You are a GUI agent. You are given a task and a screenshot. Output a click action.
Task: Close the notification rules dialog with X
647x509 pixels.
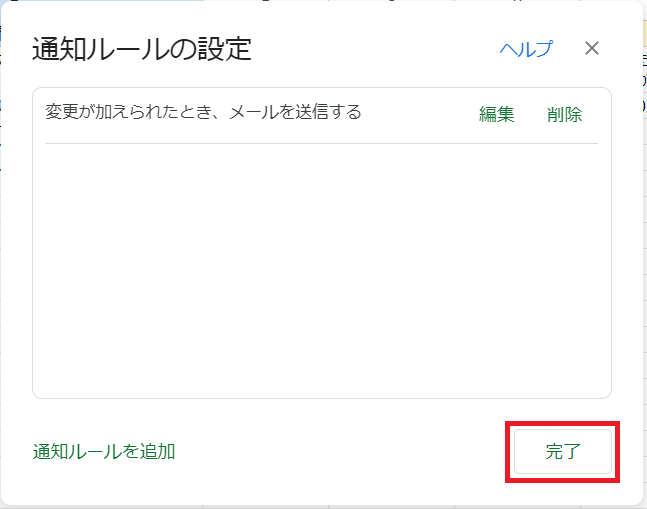(x=592, y=48)
